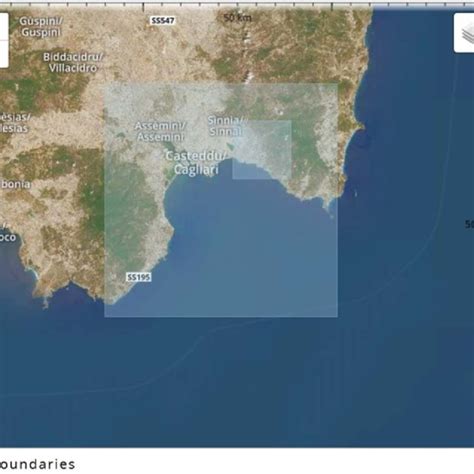Click the partial Boundaries text below map
Image resolution: width=474 pixels, height=474 pixels.
click(37, 464)
